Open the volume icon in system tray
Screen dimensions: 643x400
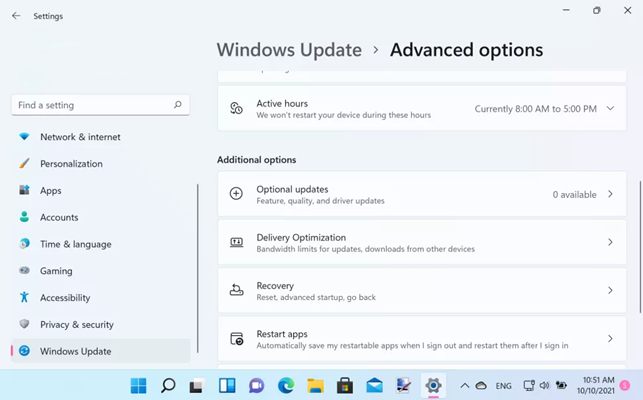545,386
